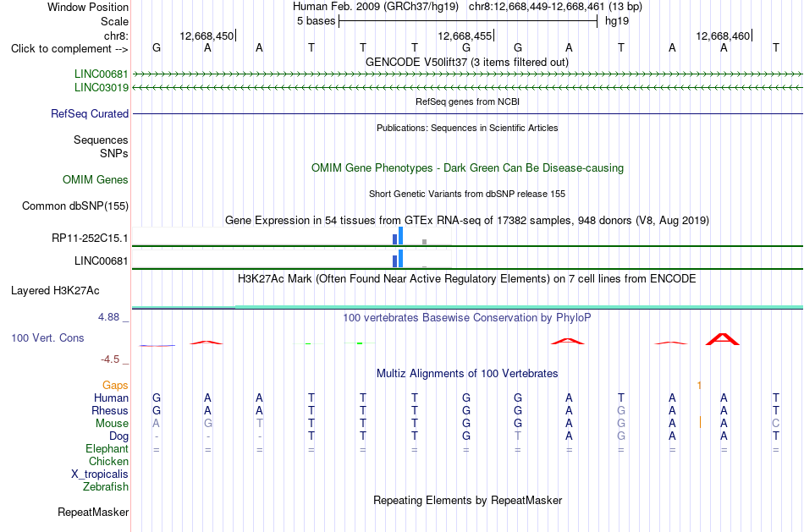Viewport: 804px width, 532px height.
Task: Click the Window Position label
Action: click(88, 7)
